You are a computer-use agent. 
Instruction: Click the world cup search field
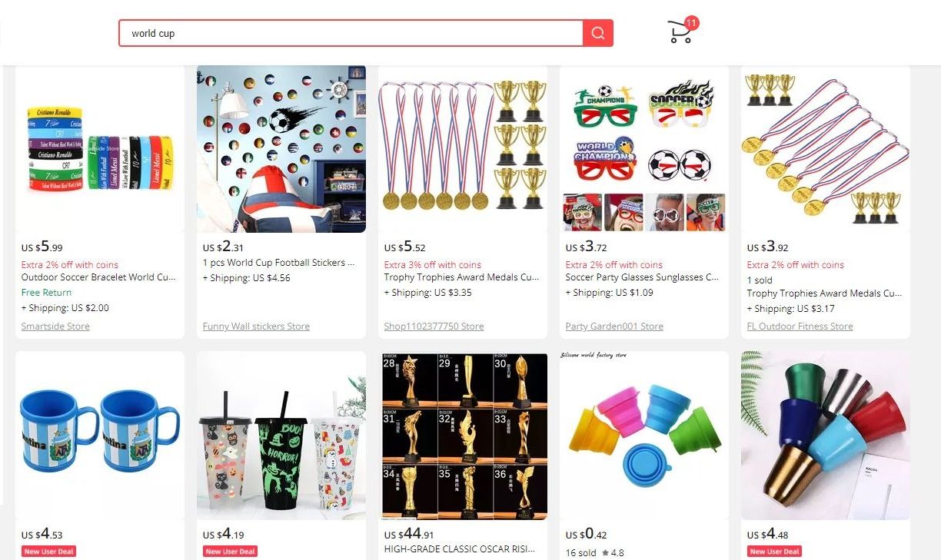tap(351, 33)
